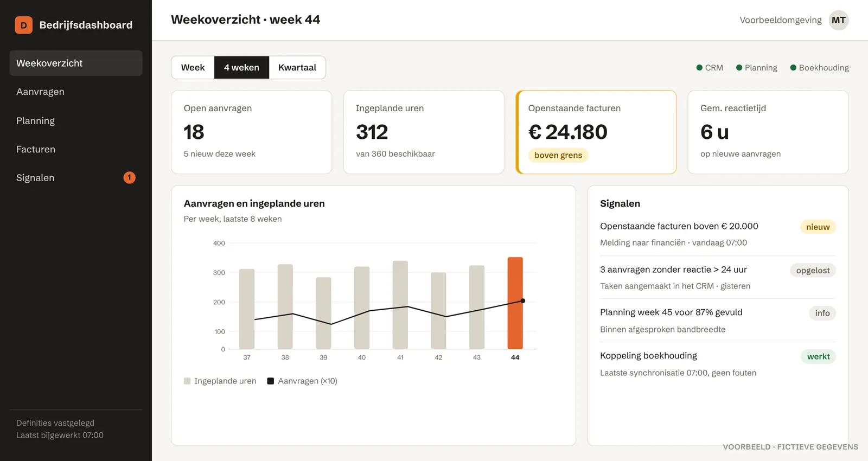The height and width of the screenshot is (461, 868).
Task: Click the week 39 bar in chart
Action: 323,313
